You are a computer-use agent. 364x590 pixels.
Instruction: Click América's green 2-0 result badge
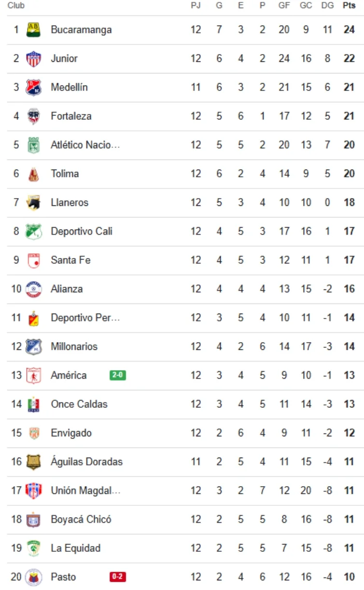tap(118, 375)
